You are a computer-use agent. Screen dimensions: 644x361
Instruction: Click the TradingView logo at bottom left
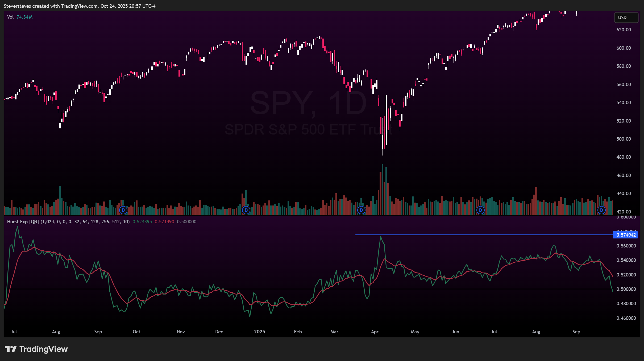click(36, 349)
